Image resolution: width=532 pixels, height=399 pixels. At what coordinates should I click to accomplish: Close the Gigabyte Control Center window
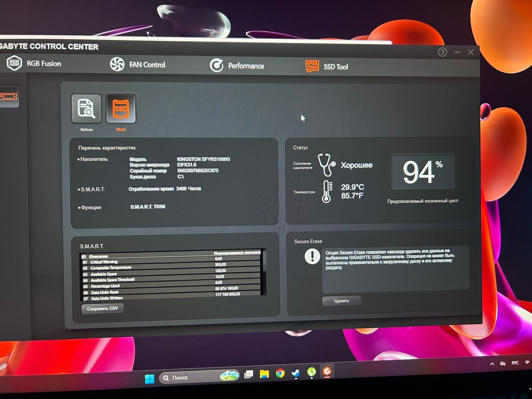(470, 52)
